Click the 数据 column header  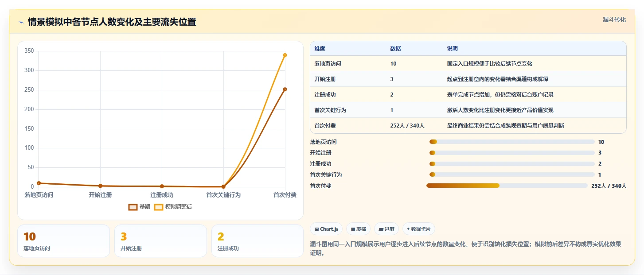(395, 49)
